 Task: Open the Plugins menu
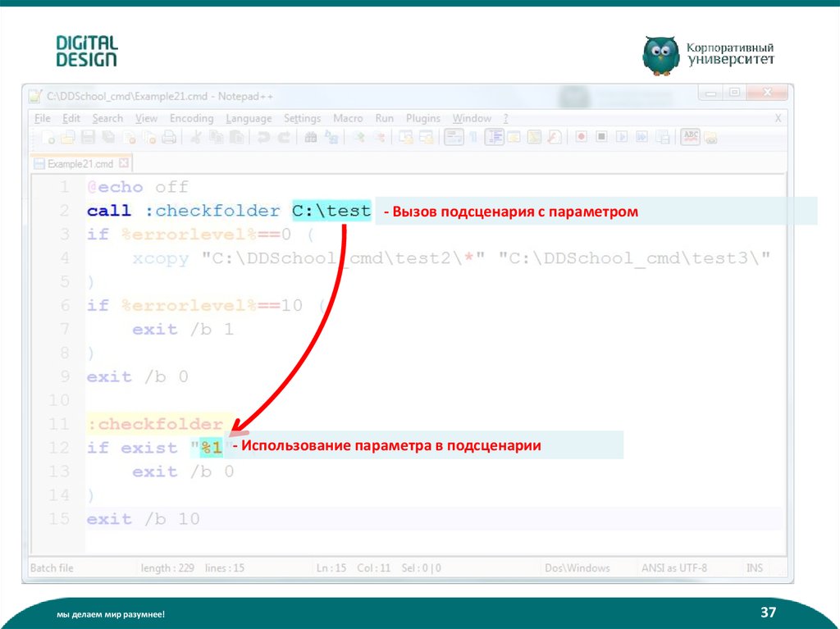coord(423,119)
